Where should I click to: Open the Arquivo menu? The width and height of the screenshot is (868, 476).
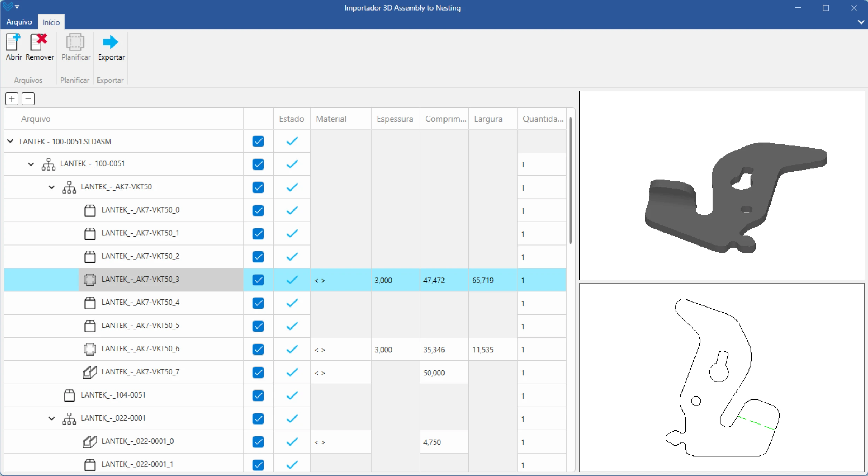point(19,22)
